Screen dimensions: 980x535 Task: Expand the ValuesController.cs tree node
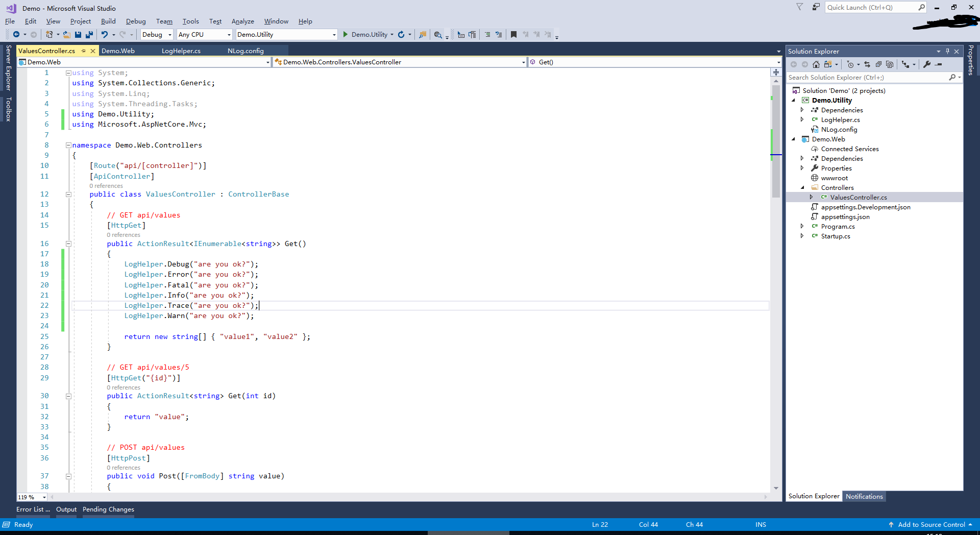tap(811, 198)
